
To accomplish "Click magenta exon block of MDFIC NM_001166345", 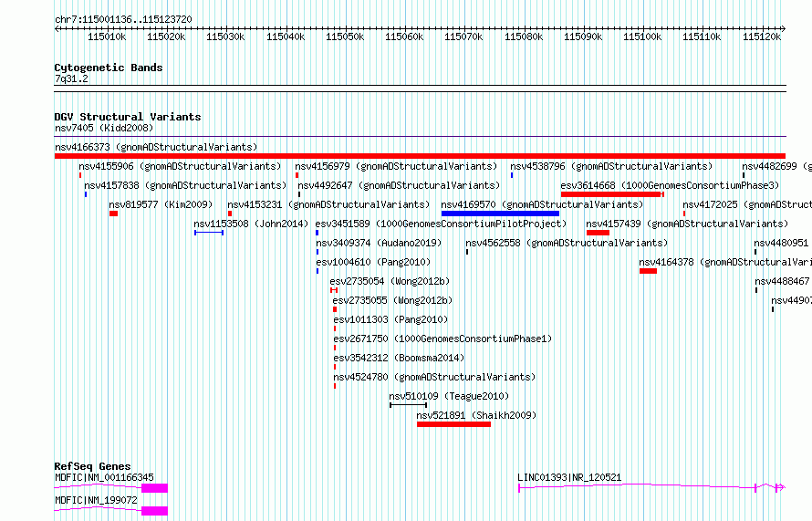I will point(154,488).
